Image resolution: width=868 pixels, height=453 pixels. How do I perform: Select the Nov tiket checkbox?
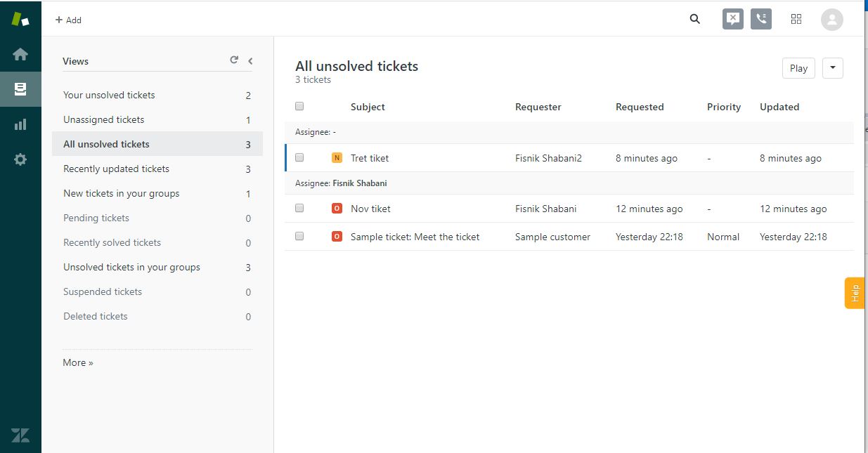[299, 209]
